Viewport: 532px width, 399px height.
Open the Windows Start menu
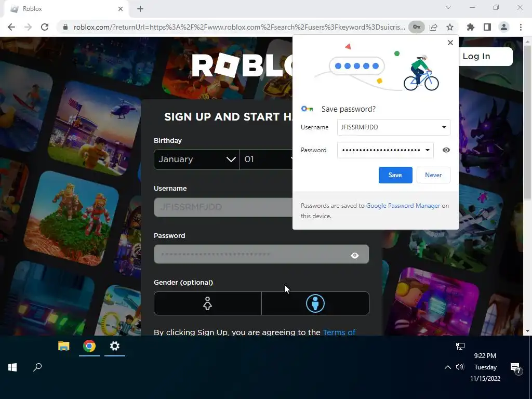point(12,367)
